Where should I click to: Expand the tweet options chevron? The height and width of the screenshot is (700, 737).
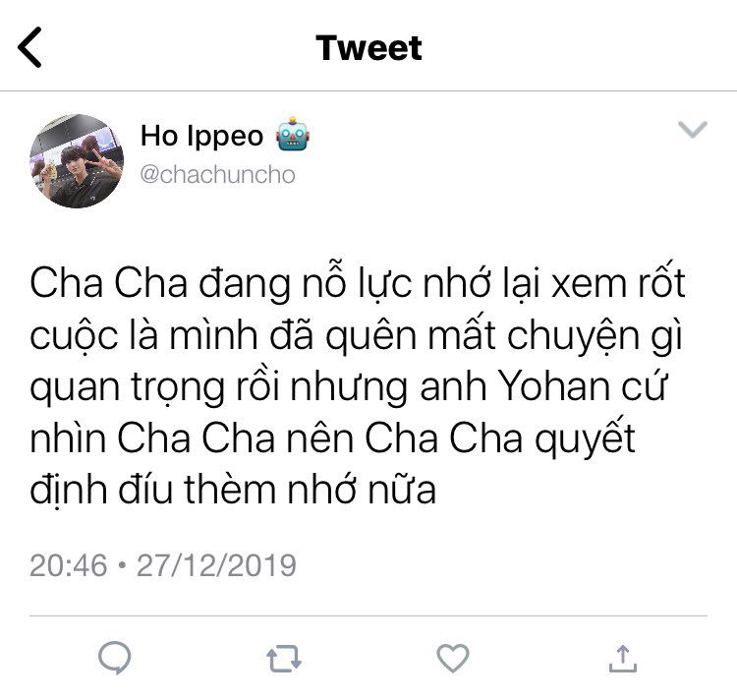coord(693,129)
